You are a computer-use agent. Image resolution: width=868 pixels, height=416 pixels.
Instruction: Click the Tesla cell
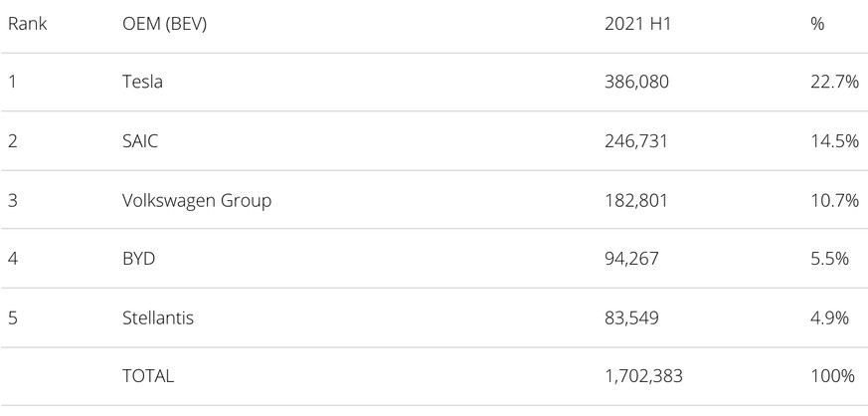(142, 82)
